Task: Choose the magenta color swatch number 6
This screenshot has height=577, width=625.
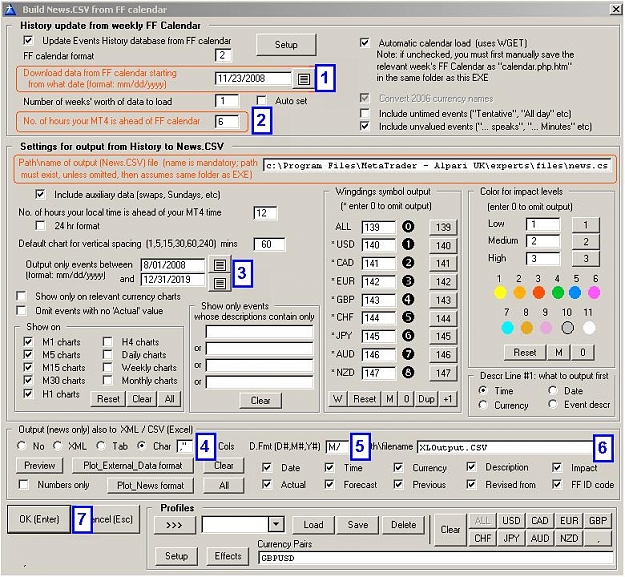Action: pos(594,293)
